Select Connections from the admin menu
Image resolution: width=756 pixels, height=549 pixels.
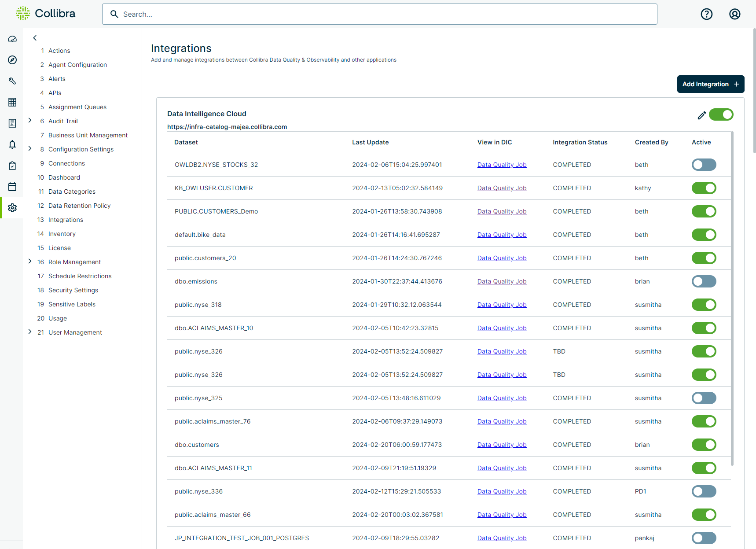[66, 163]
